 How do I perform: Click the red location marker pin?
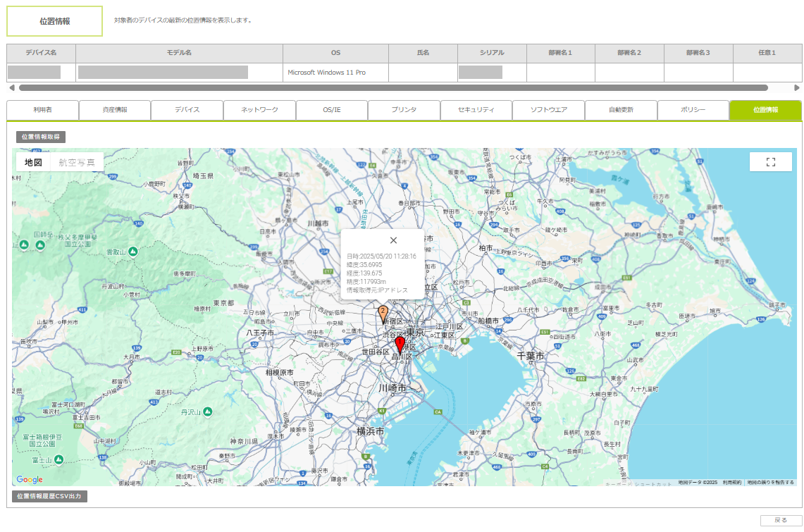(x=400, y=344)
